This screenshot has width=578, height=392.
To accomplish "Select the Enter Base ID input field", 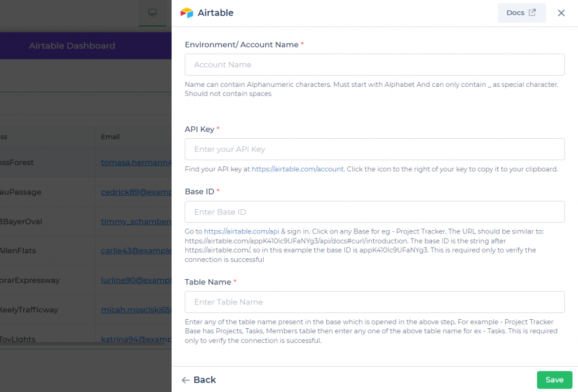I will pos(374,212).
